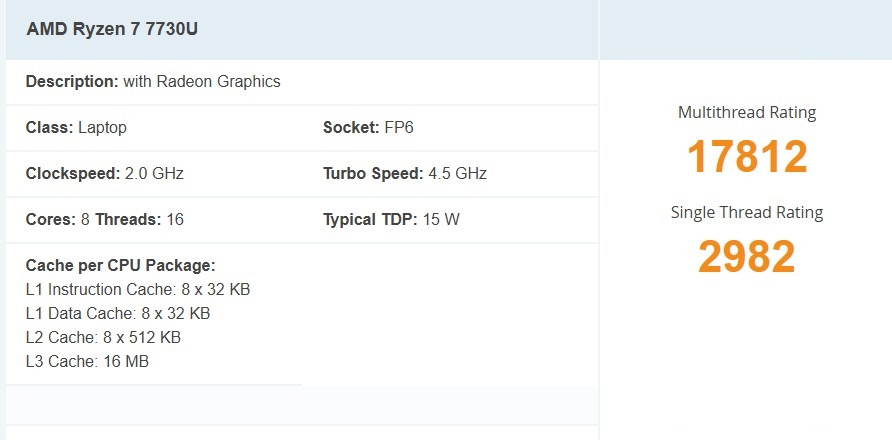
Task: Click the Description label
Action: [x=72, y=82]
